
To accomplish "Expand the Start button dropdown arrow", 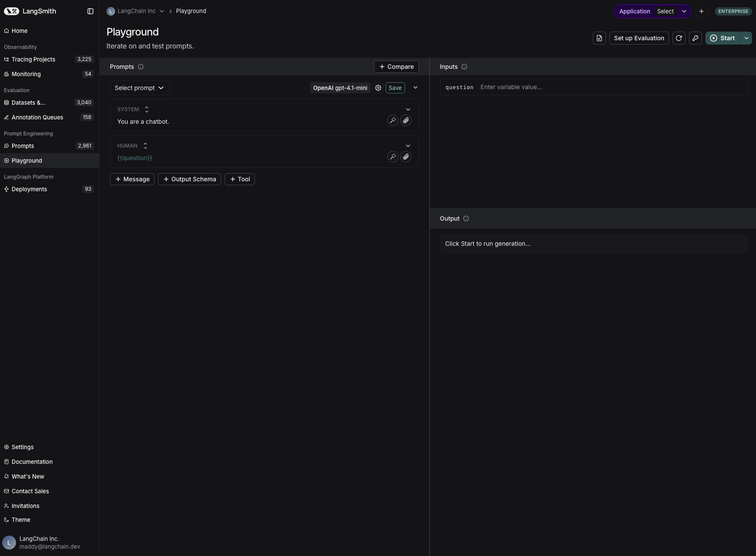I will [746, 38].
